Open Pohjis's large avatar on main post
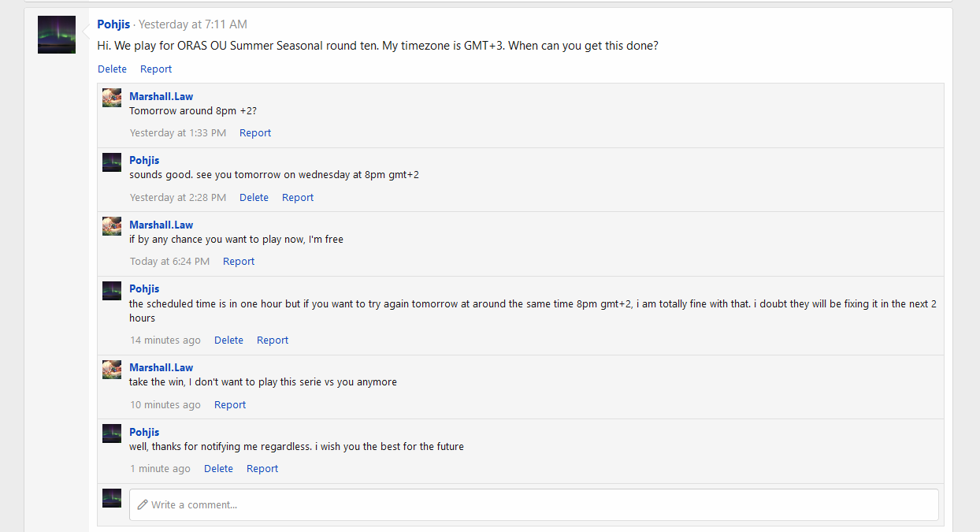Image resolution: width=980 pixels, height=532 pixels. 57,35
